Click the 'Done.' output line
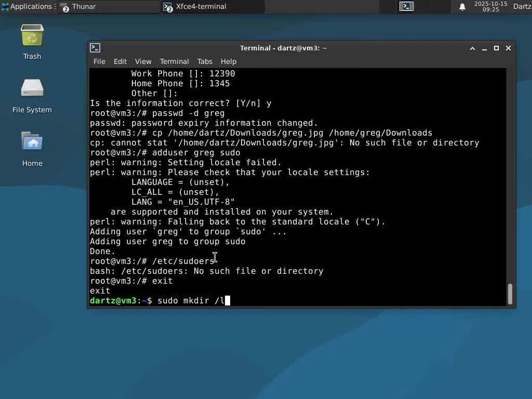Image resolution: width=532 pixels, height=399 pixels. [x=102, y=251]
